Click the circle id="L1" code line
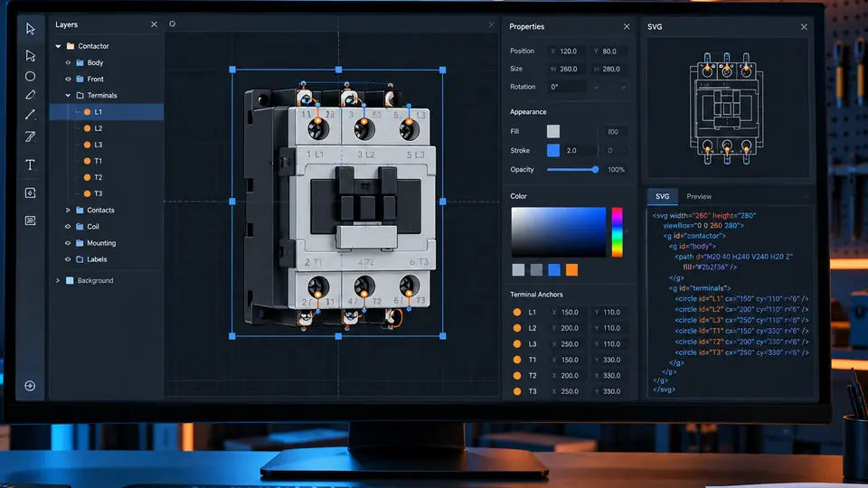868x488 pixels. tap(741, 299)
